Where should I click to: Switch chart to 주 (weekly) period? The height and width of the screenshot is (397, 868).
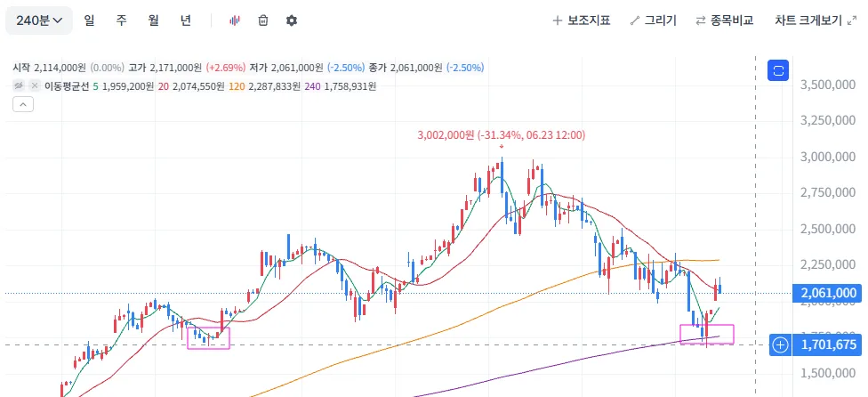(121, 20)
